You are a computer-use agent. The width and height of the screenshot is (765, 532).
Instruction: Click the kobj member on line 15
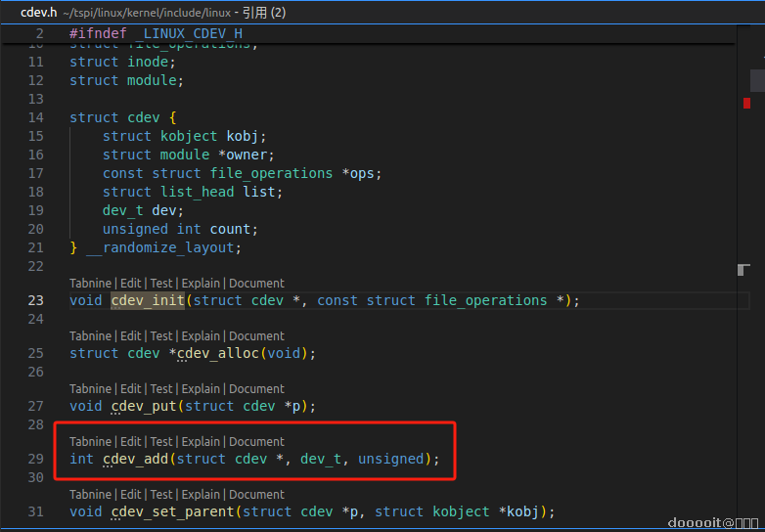[x=242, y=136]
